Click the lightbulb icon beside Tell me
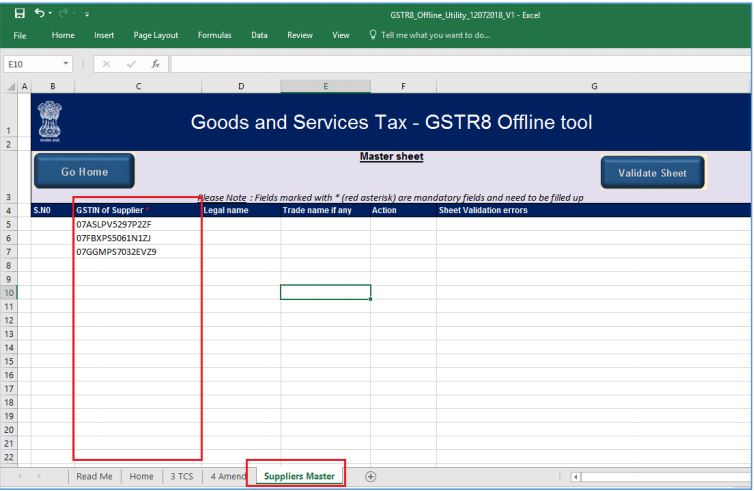Image resolution: width=754 pixels, height=491 pixels. pyautogui.click(x=372, y=35)
